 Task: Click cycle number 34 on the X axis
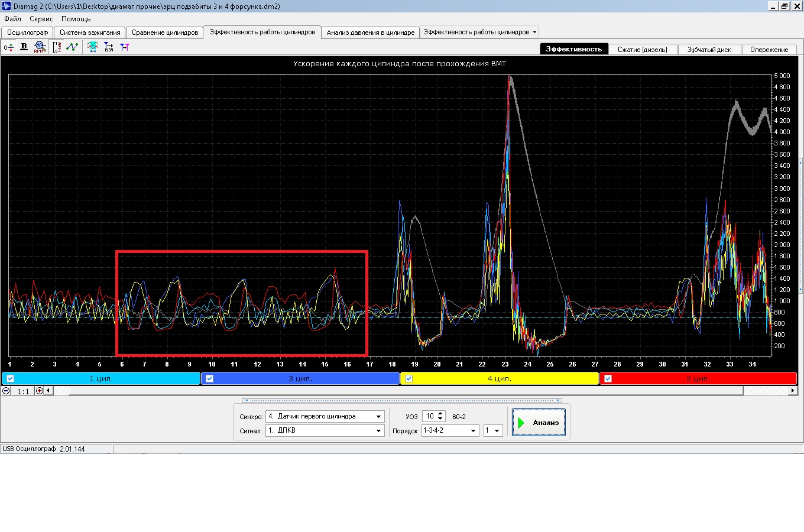[753, 364]
